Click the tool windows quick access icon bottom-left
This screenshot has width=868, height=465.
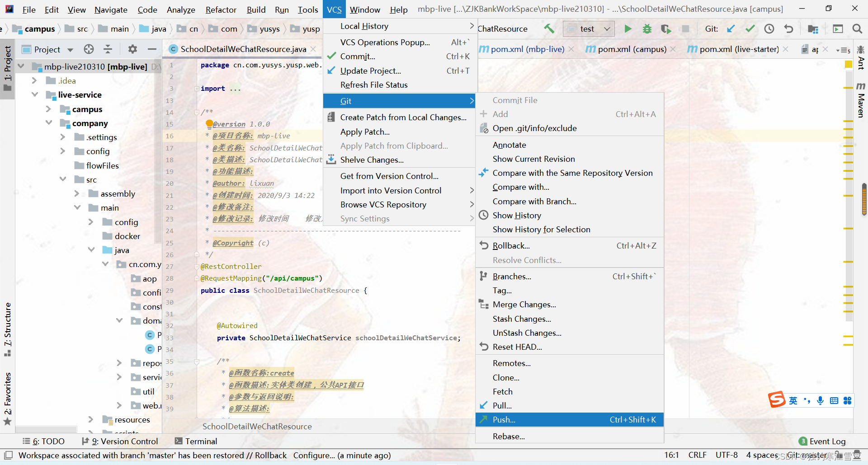point(8,455)
